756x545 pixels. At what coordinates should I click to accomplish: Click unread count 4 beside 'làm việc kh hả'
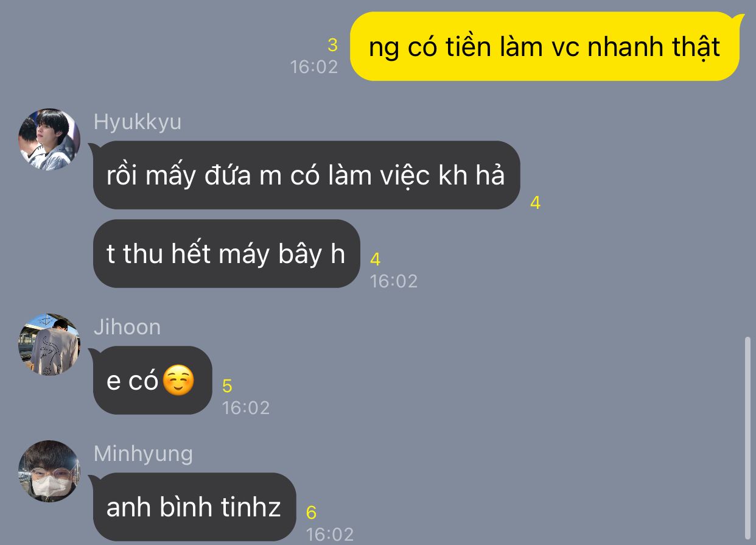click(535, 203)
